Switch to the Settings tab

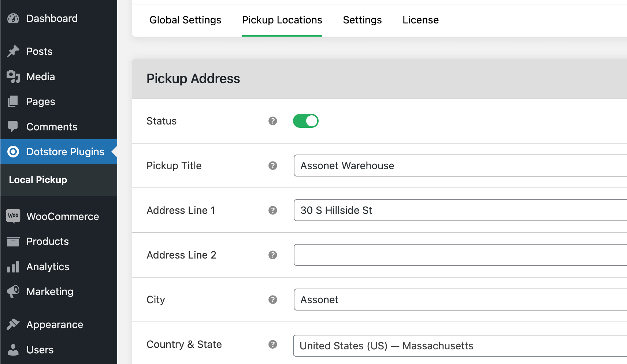pos(362,20)
